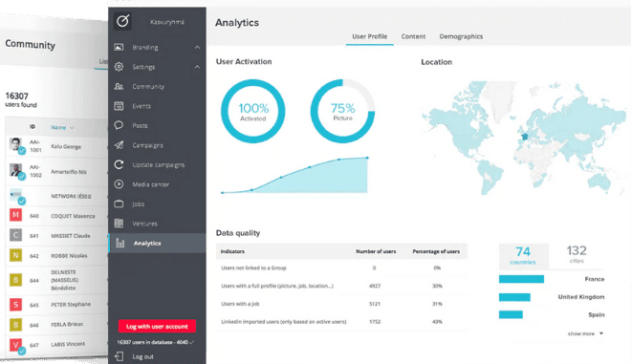This screenshot has height=364, width=632.
Task: Switch to the User Profile tab
Action: pyautogui.click(x=370, y=36)
